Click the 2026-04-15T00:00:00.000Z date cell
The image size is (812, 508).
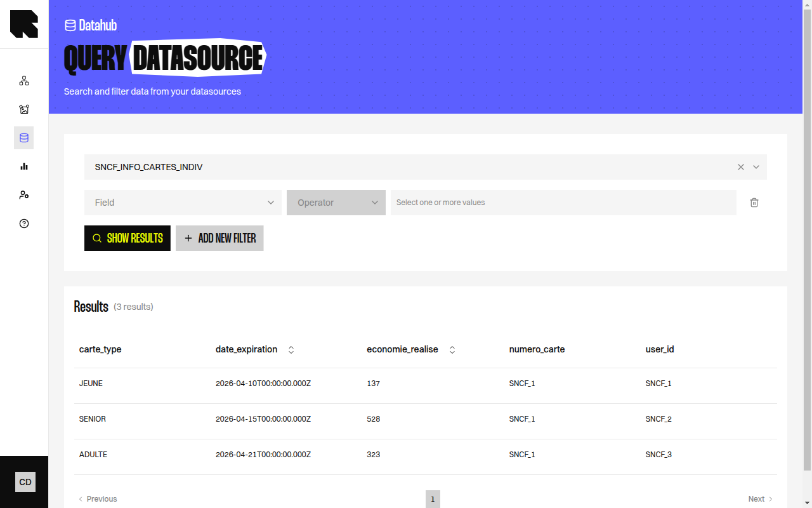pos(263,419)
